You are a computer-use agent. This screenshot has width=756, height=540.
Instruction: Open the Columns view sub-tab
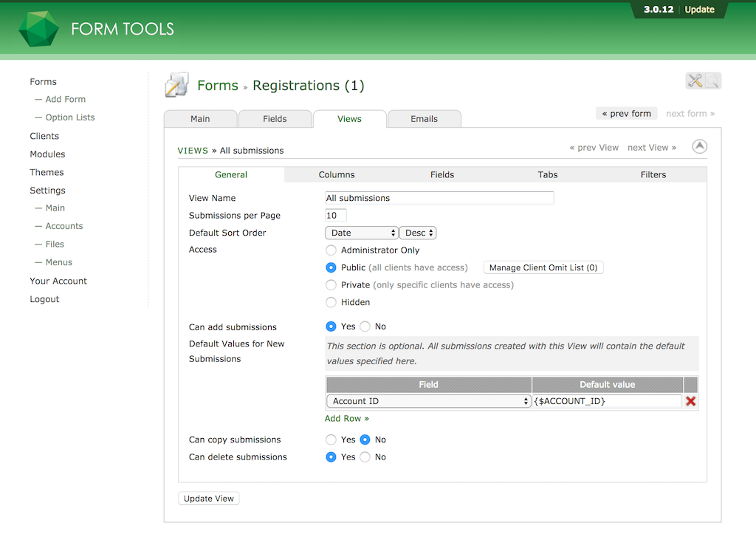click(337, 174)
